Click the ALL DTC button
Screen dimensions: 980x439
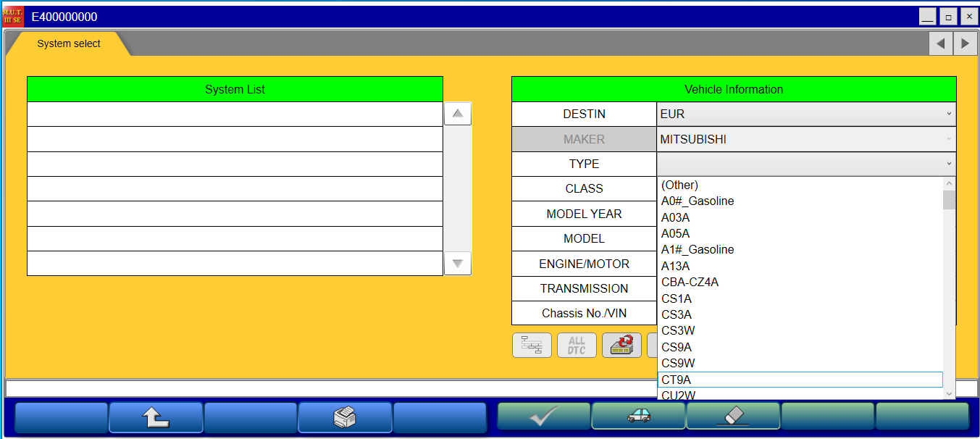[577, 346]
